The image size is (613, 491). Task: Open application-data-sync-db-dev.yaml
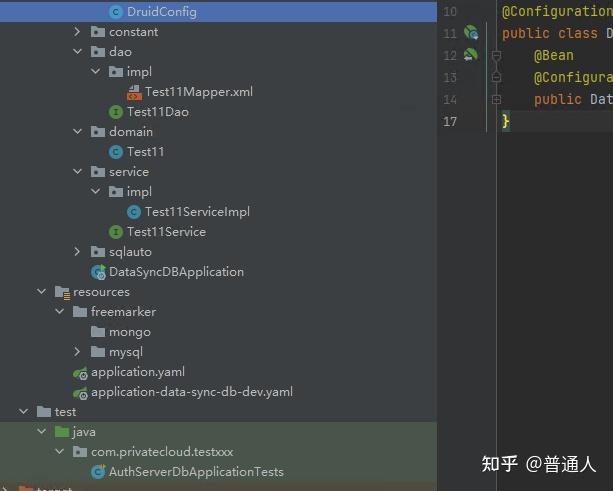tap(192, 392)
